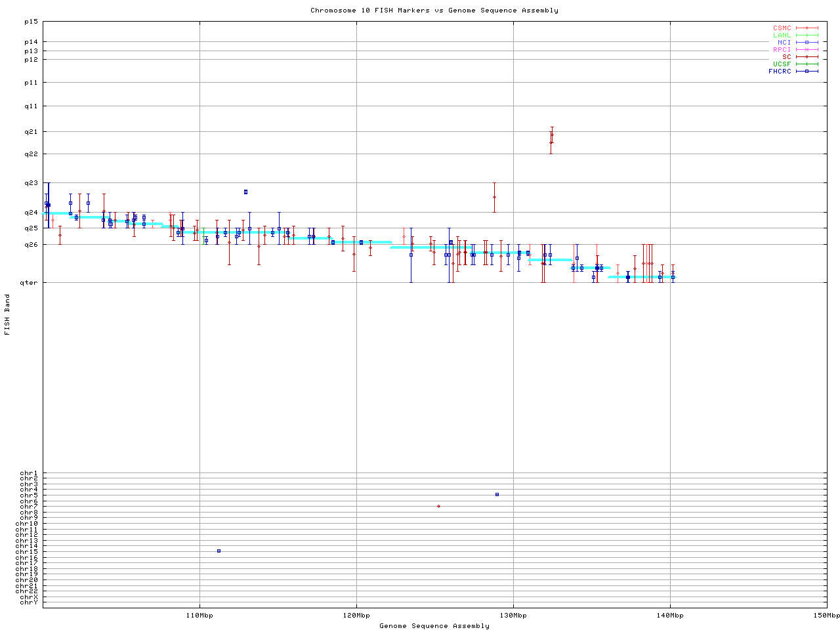
Task: Click the LANL legend marker line
Action: click(807, 35)
